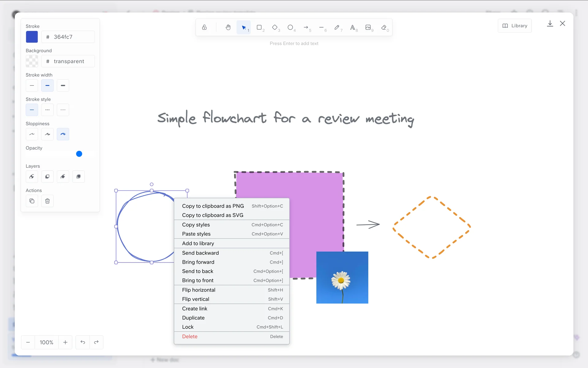The height and width of the screenshot is (368, 588).
Task: Set sloppiness to architect level
Action: tap(32, 134)
